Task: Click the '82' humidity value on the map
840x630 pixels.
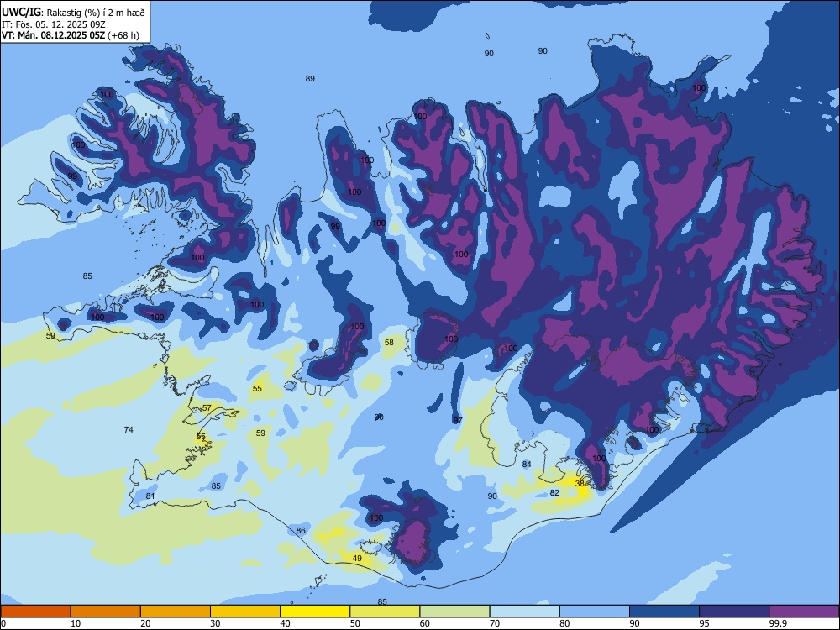Action: (x=554, y=493)
